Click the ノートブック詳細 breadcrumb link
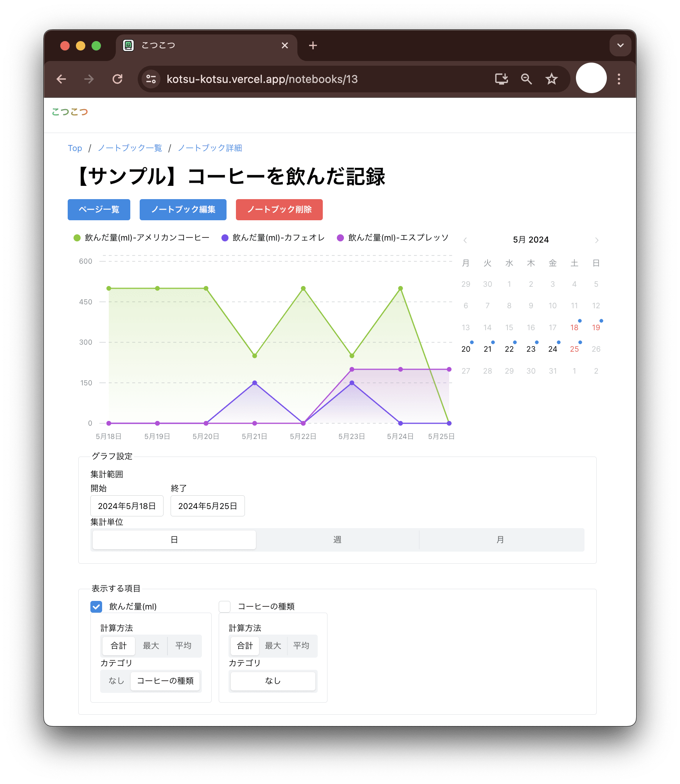Viewport: 680px width, 784px height. [x=210, y=148]
